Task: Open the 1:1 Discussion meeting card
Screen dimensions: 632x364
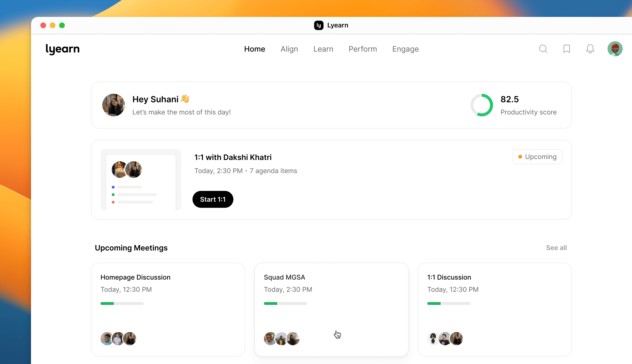Action: click(494, 309)
